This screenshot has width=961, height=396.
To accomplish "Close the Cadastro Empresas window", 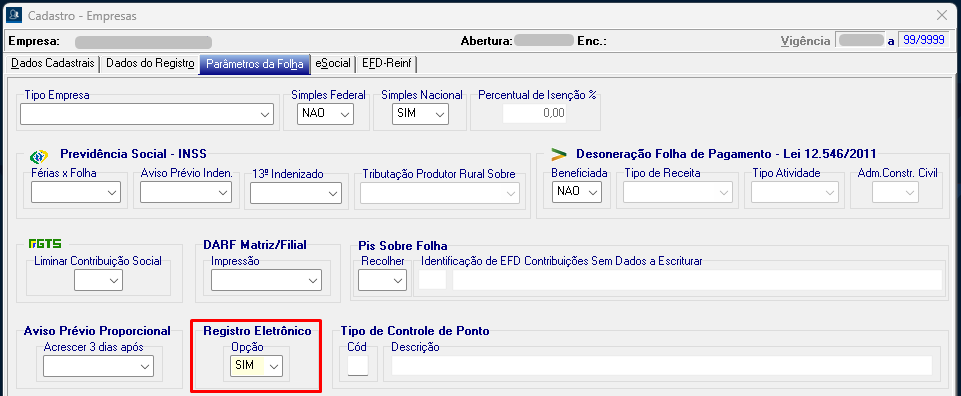I will pos(942,16).
